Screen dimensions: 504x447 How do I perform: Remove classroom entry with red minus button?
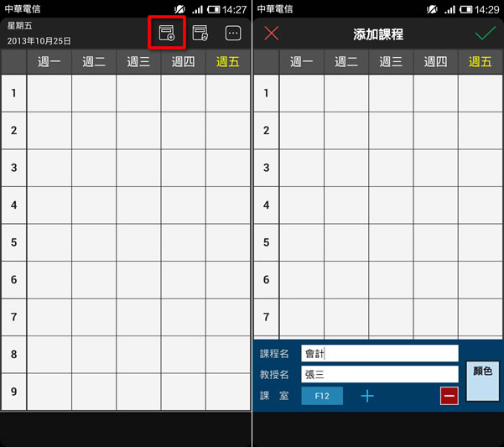pyautogui.click(x=449, y=396)
